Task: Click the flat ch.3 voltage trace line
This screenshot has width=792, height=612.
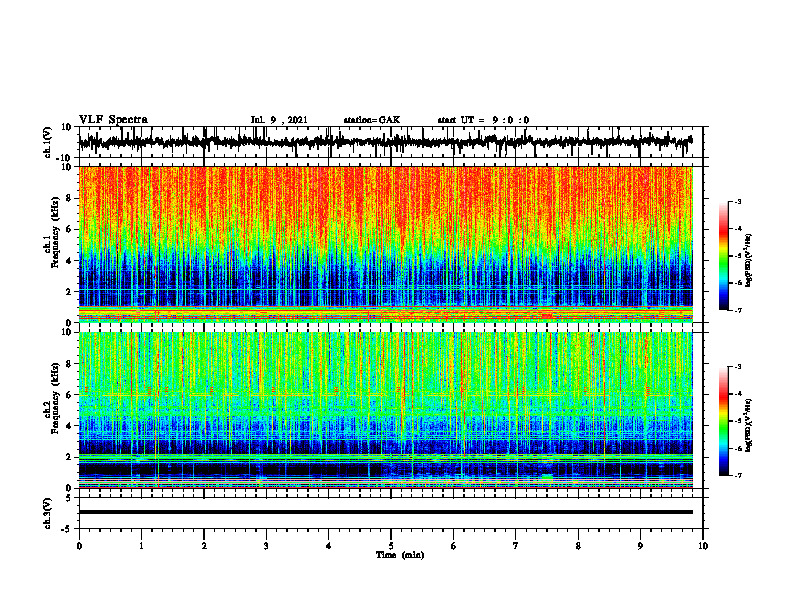Action: click(385, 512)
